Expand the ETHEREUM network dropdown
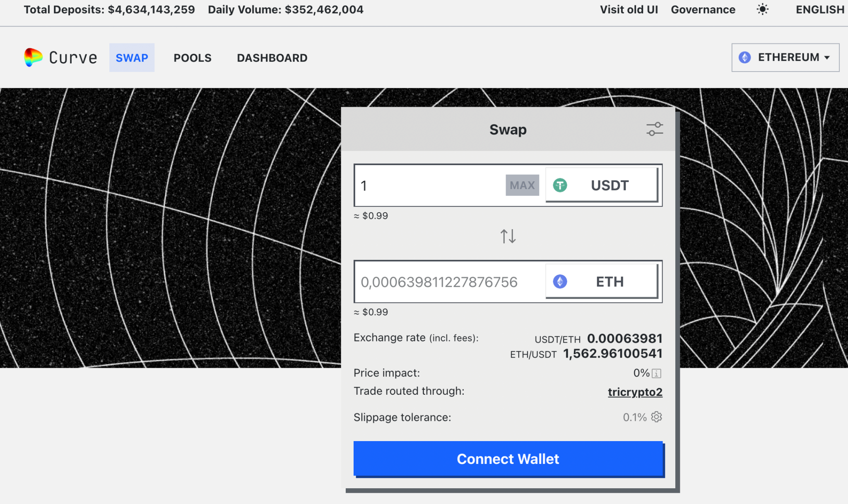 click(785, 58)
